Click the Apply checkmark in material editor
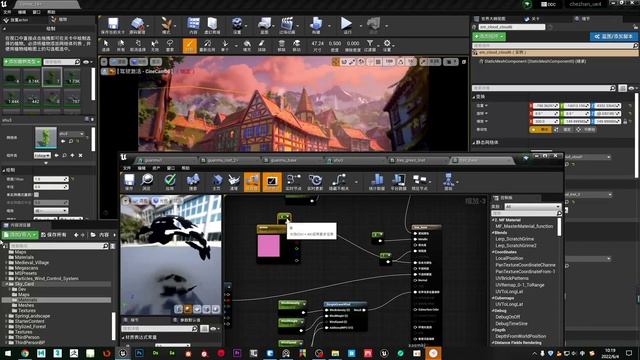The height and width of the screenshot is (360, 640). tap(170, 182)
